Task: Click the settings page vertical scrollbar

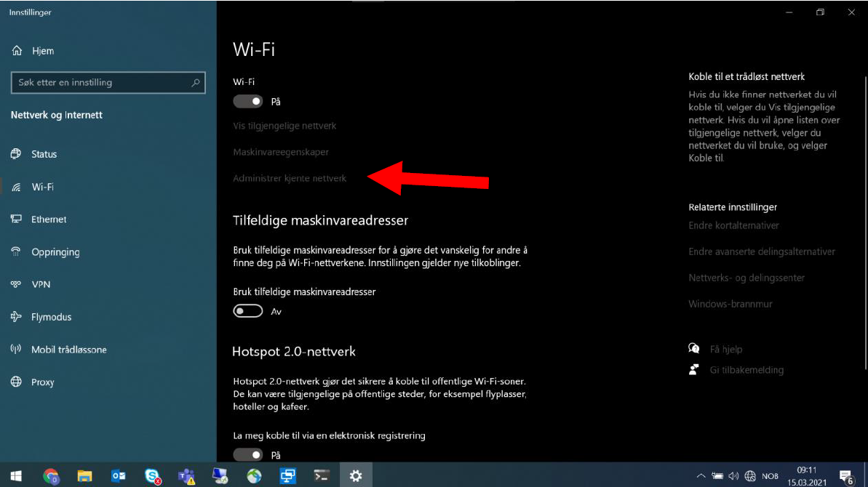Action: click(866, 221)
